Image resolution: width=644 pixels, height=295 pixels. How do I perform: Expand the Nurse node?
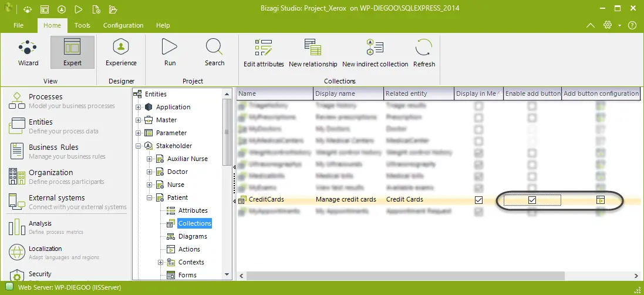(150, 185)
